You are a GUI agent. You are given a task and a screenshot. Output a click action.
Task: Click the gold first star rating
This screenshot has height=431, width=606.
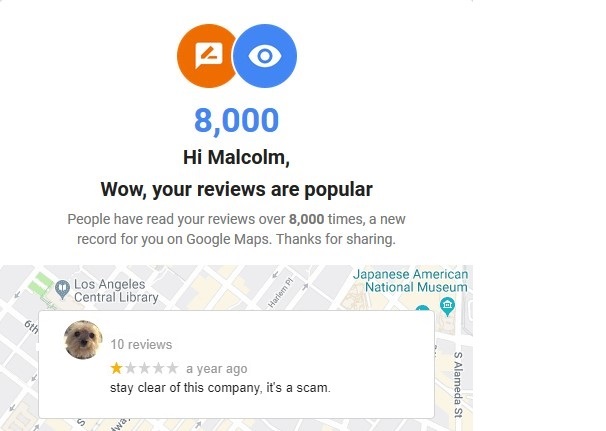(116, 368)
